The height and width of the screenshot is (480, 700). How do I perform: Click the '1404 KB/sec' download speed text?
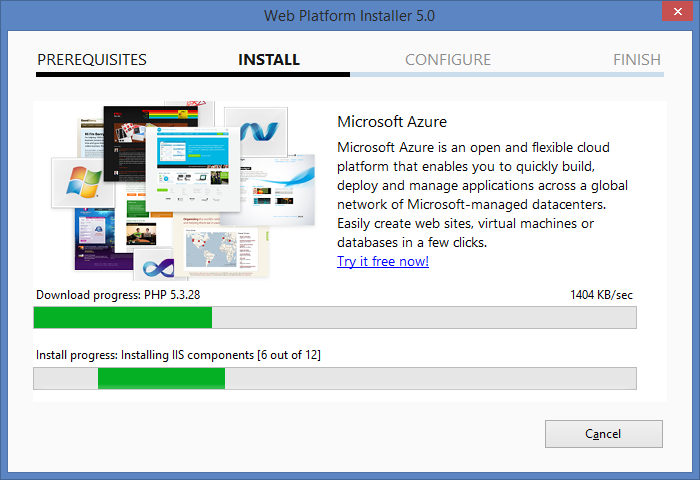point(601,295)
